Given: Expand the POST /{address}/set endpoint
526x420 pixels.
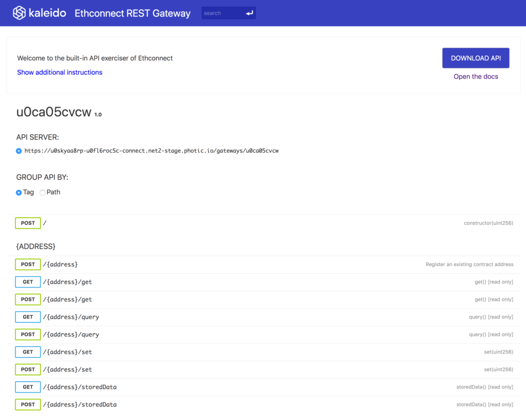Looking at the screenshot, I should (x=264, y=369).
